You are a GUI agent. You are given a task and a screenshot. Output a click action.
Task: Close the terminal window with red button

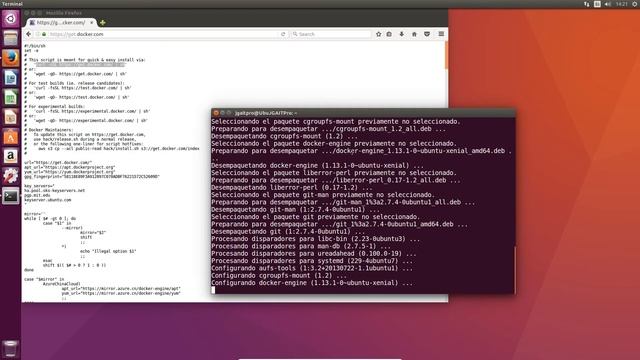coord(216,113)
